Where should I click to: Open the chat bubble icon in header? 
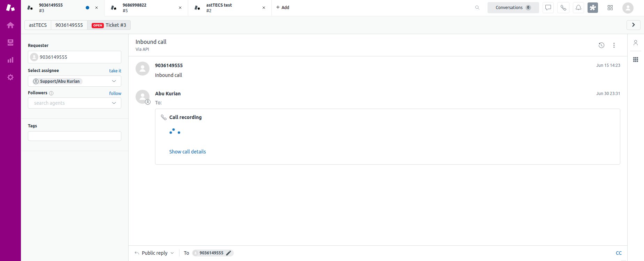pos(548,8)
